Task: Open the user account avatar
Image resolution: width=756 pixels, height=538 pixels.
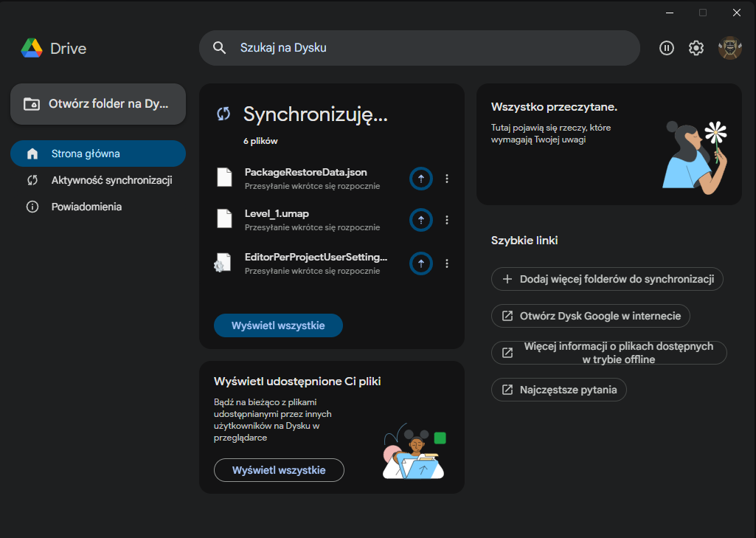Action: click(729, 48)
